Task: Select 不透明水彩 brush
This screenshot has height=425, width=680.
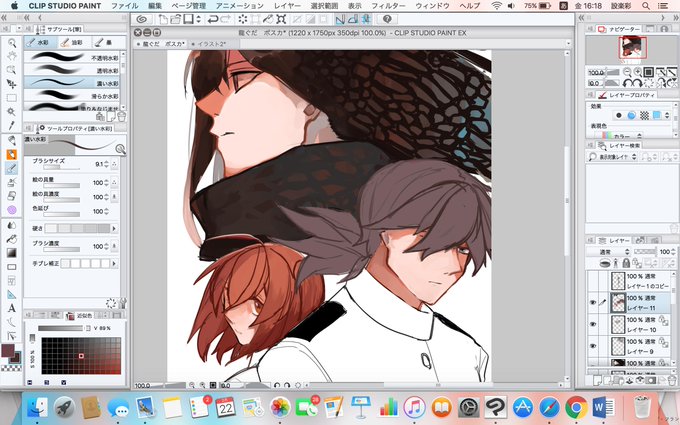Action: (x=72, y=58)
